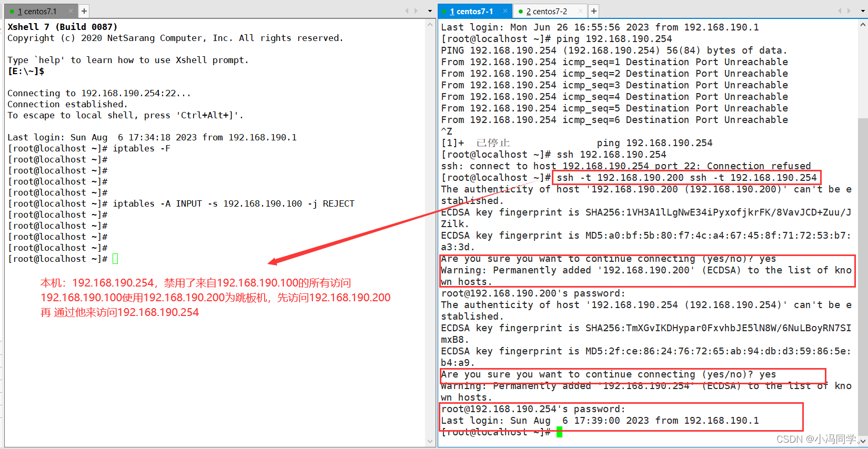Go to previous tab in left pane
This screenshot has width=868, height=449.
[x=407, y=11]
